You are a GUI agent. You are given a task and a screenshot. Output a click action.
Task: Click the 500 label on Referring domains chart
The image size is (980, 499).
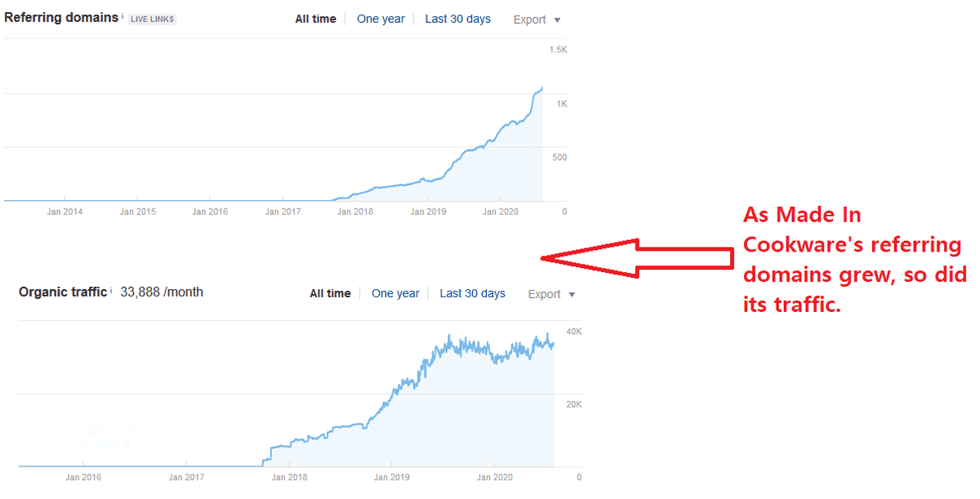[559, 158]
